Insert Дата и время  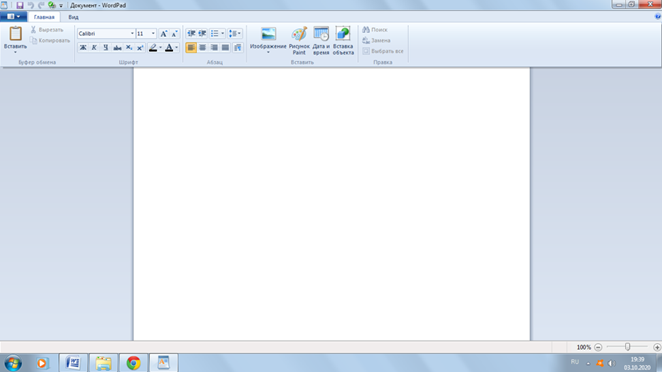tap(321, 41)
